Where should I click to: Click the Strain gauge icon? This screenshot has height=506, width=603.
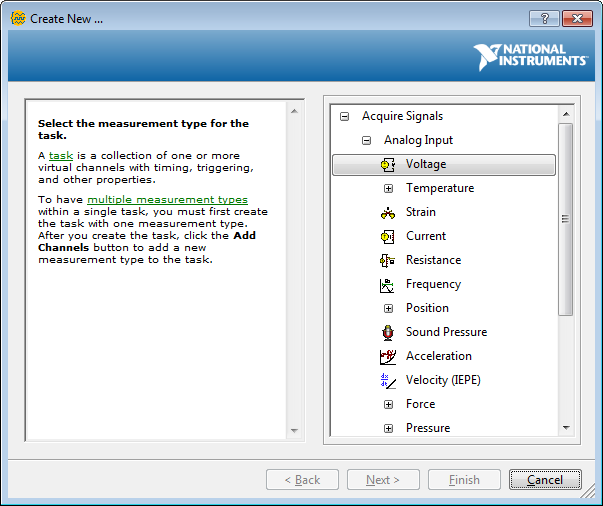click(x=388, y=213)
